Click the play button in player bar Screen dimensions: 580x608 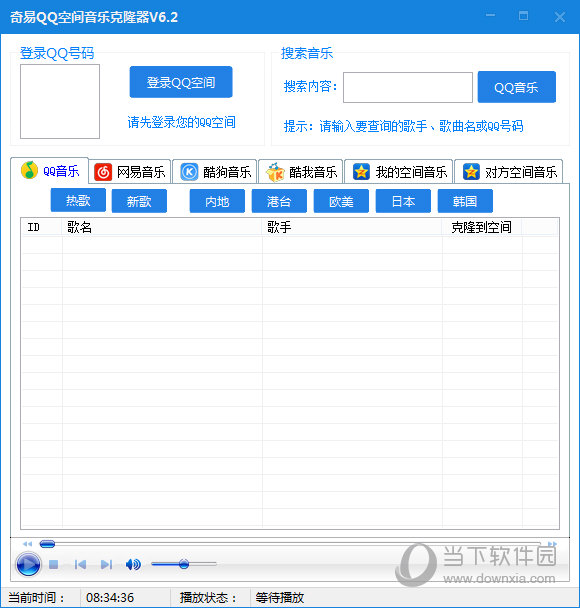pyautogui.click(x=28, y=564)
